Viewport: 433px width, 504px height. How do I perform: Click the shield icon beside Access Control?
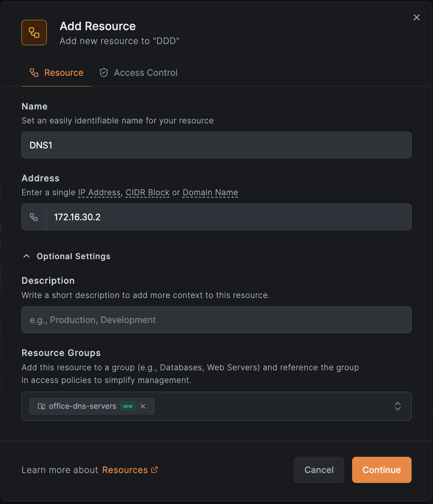[104, 73]
